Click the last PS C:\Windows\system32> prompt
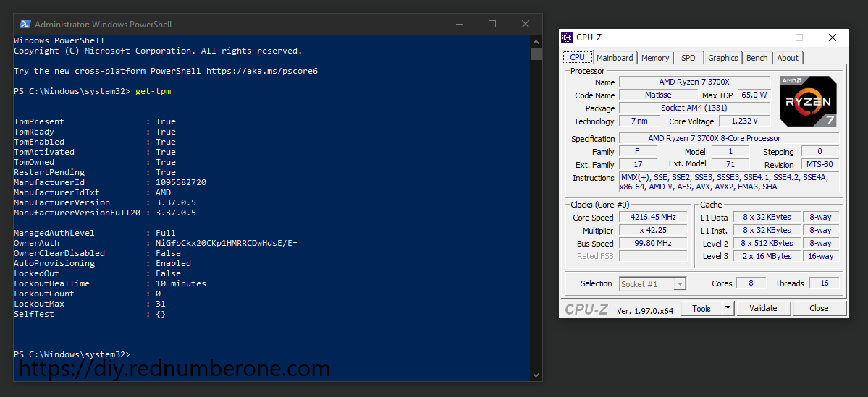The image size is (868, 397). pyautogui.click(x=72, y=354)
